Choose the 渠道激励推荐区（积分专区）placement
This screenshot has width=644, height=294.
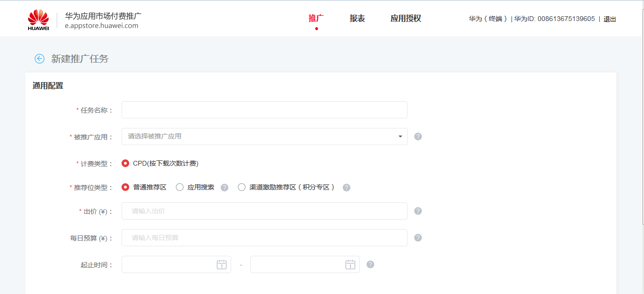click(242, 187)
